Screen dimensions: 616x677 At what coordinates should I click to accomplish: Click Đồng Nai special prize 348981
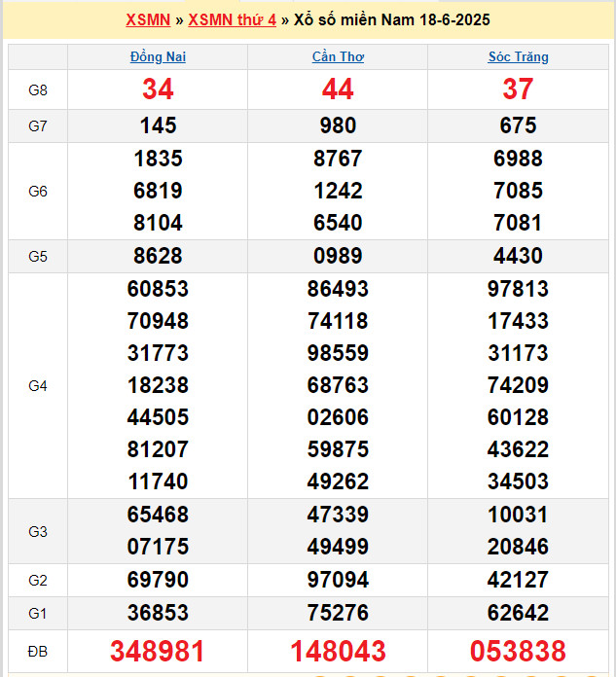tap(158, 651)
